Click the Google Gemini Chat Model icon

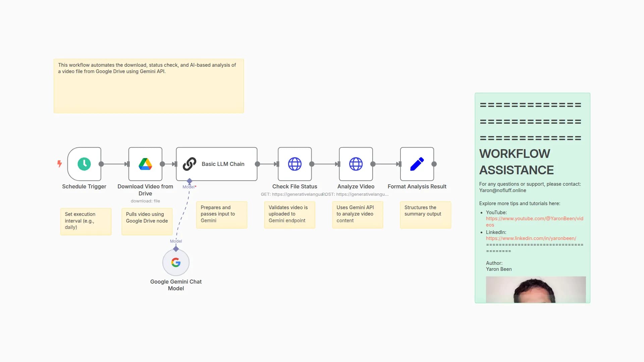click(x=176, y=262)
